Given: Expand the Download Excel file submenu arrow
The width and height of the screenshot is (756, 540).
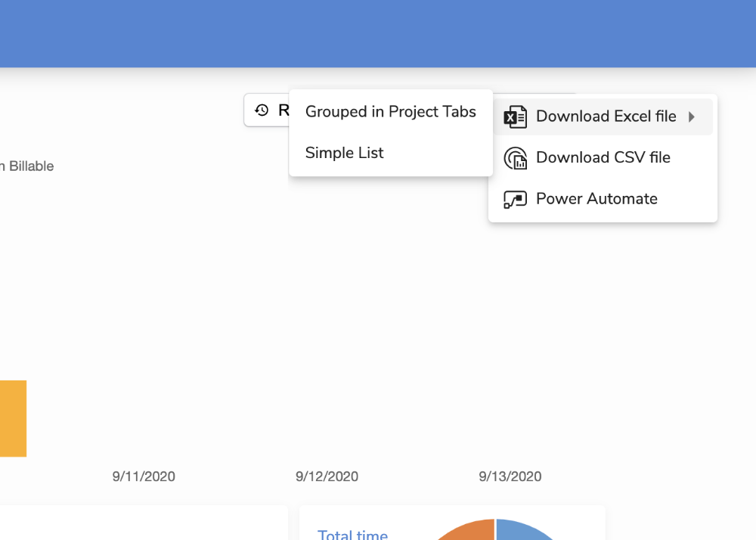Looking at the screenshot, I should (691, 117).
